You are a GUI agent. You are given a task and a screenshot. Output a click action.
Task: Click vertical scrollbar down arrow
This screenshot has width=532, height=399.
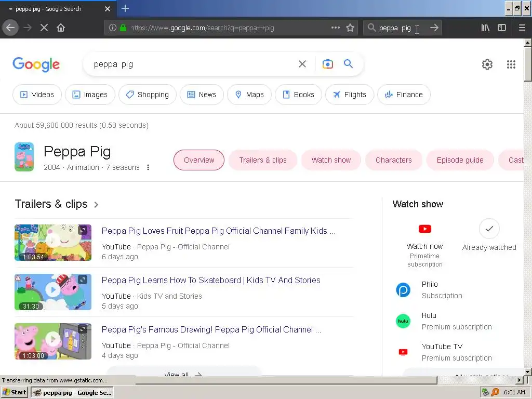click(528, 372)
